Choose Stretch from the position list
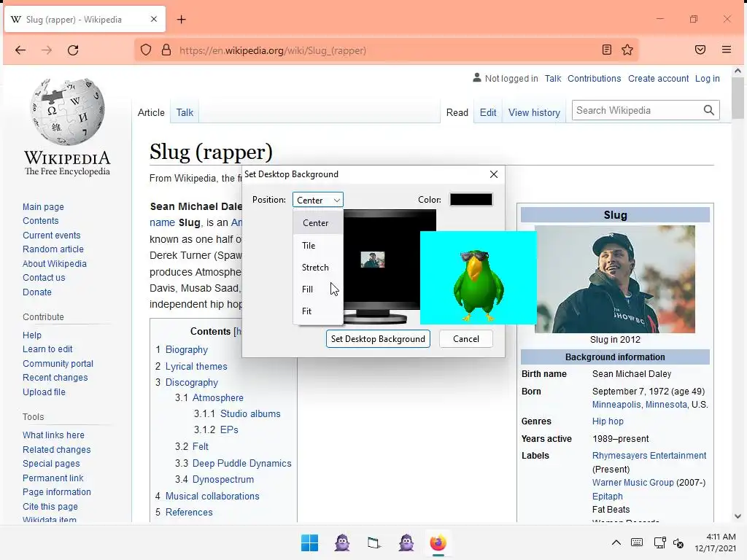Image resolution: width=747 pixels, height=560 pixels. pyautogui.click(x=318, y=267)
